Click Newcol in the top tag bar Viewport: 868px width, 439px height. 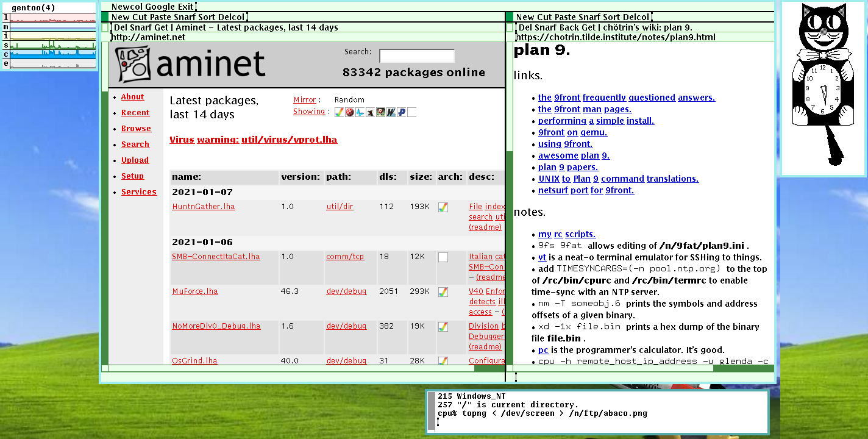pos(126,7)
